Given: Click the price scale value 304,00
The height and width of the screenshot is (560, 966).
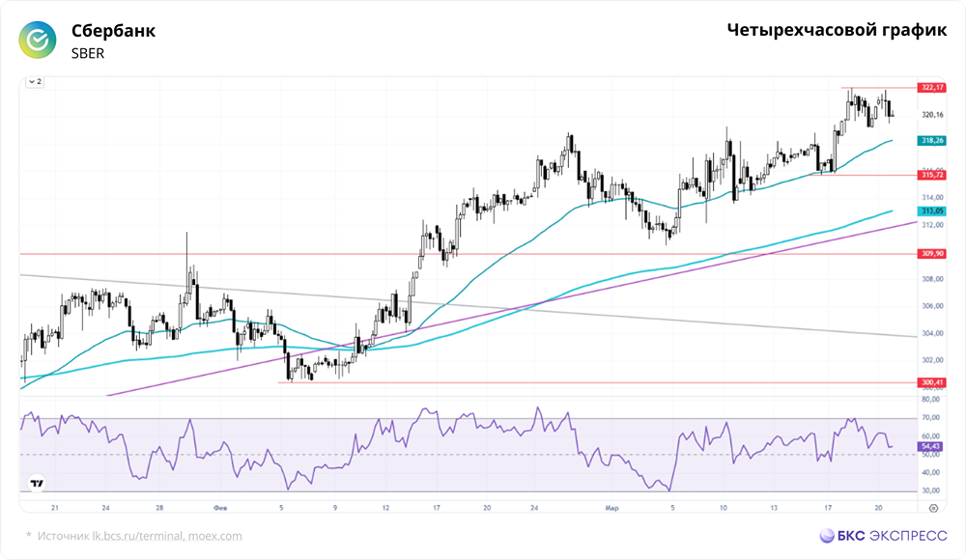Looking at the screenshot, I should pos(932,333).
